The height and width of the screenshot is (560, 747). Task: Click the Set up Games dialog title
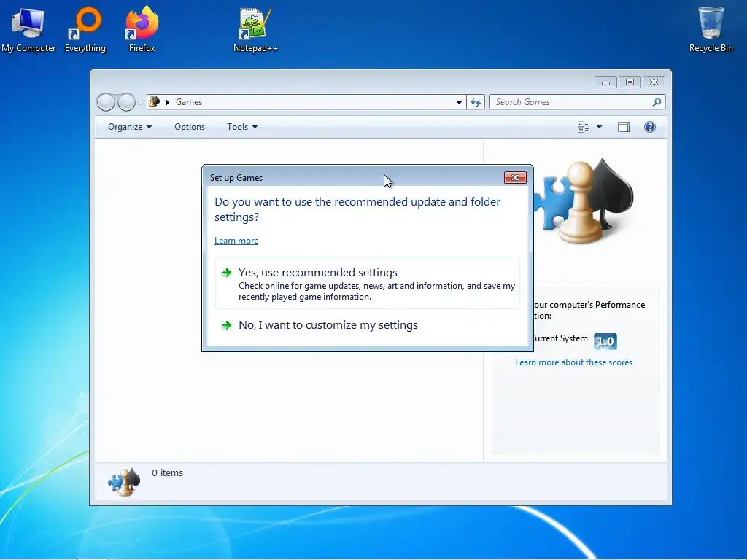[x=236, y=178]
